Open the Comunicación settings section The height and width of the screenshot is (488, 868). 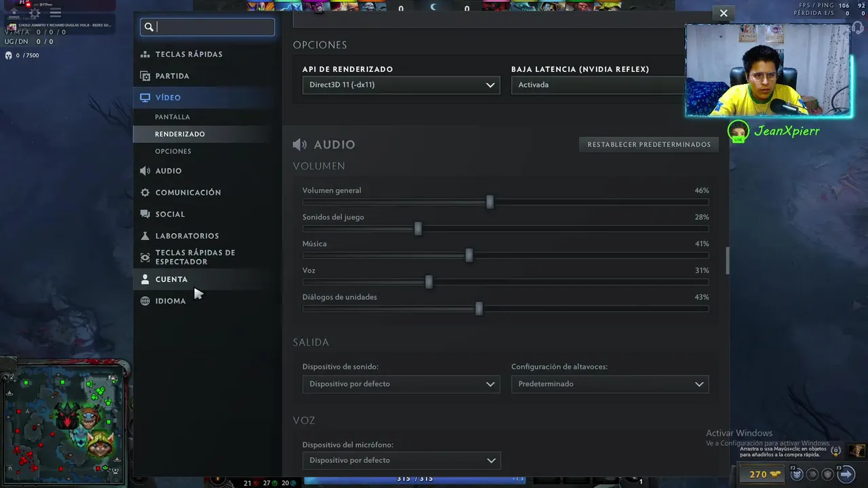207,192
